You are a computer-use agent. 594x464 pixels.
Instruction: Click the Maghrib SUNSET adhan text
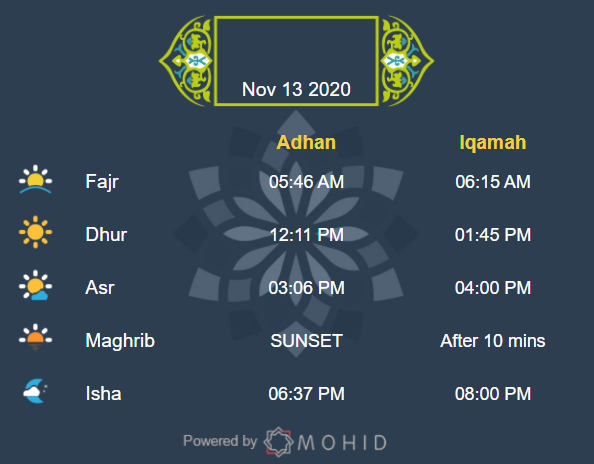coord(306,341)
